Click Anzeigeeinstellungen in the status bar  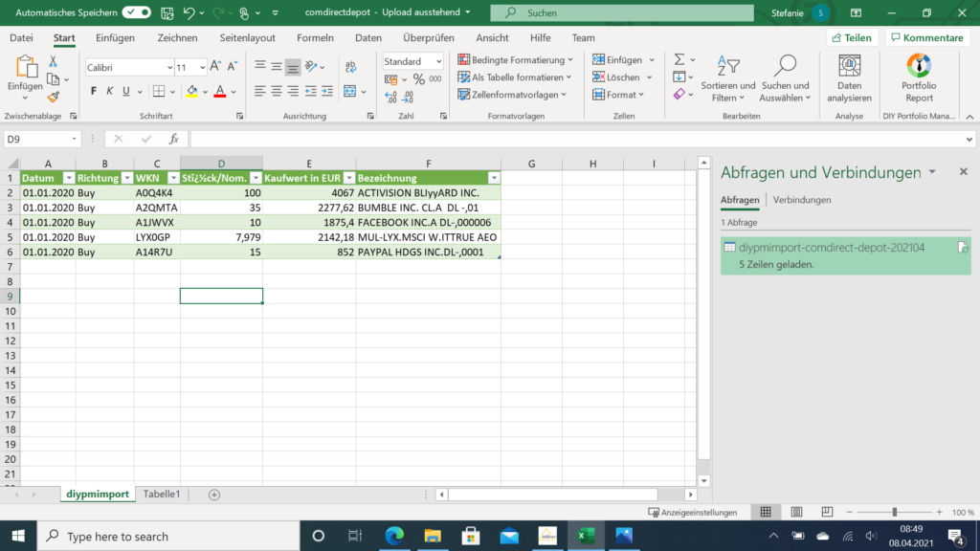[x=693, y=513]
